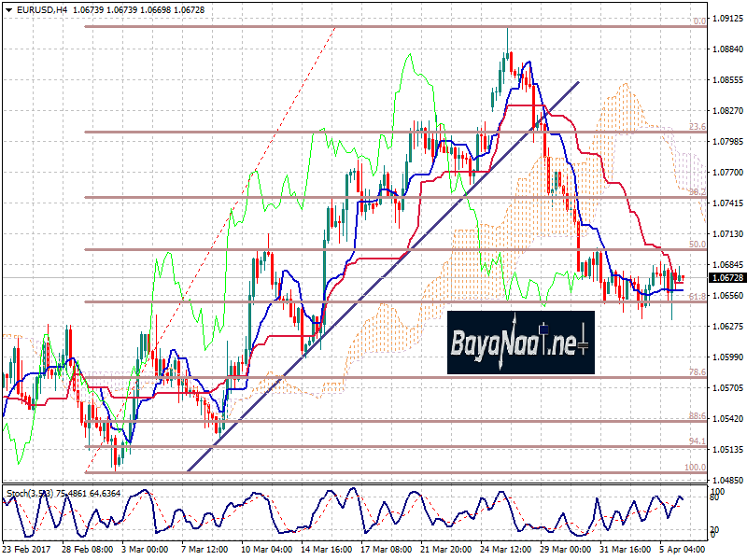Pick the 88.6 Fibonacci level label

(x=697, y=415)
